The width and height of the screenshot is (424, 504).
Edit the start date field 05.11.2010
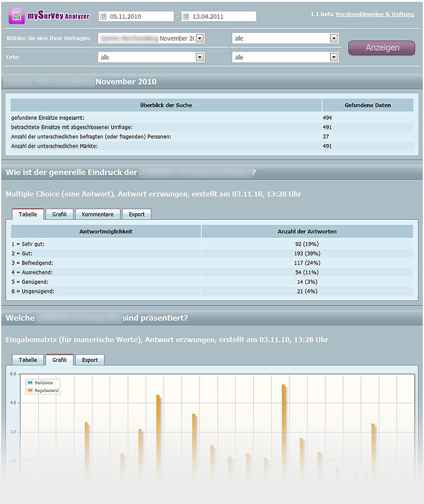click(136, 16)
